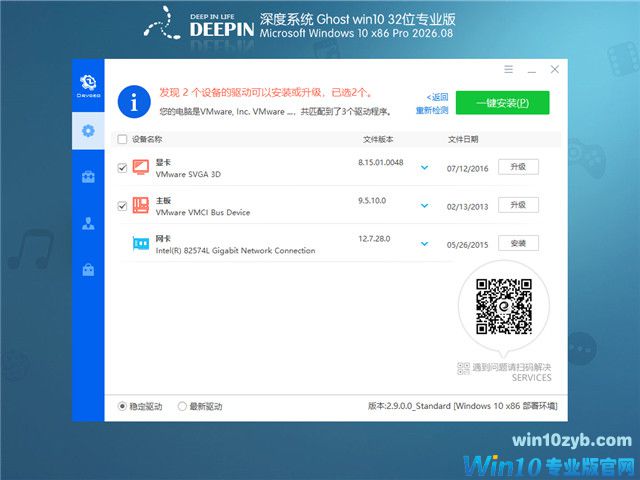The height and width of the screenshot is (480, 640).
Task: Tick the select-all checkbox in header
Action: (x=122, y=140)
